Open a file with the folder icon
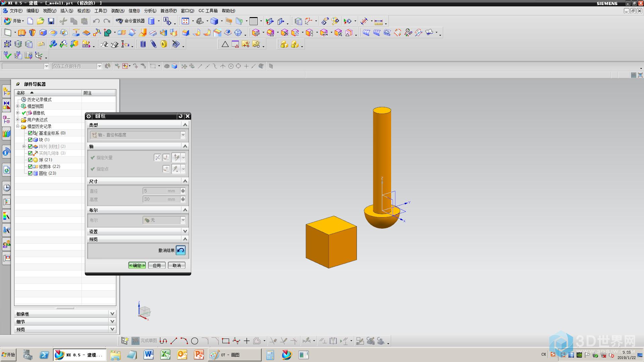Viewport: 644px width, 362px height. pyautogui.click(x=41, y=21)
